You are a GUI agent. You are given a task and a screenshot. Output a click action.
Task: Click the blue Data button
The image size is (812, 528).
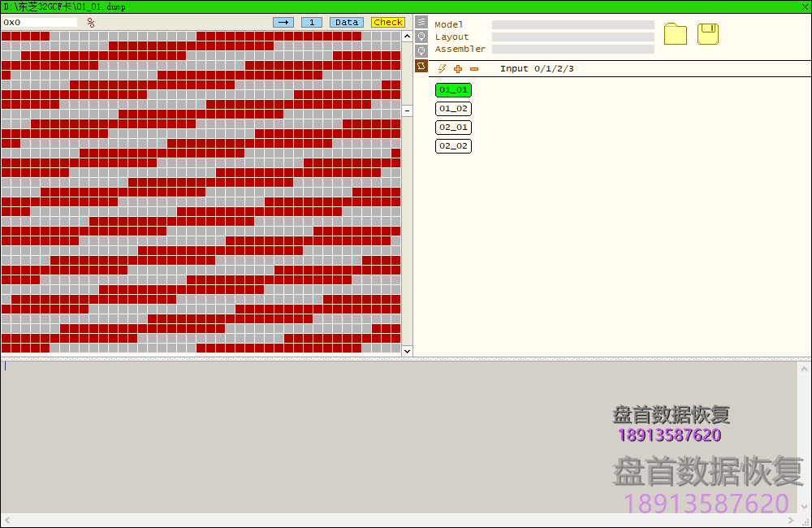347,22
